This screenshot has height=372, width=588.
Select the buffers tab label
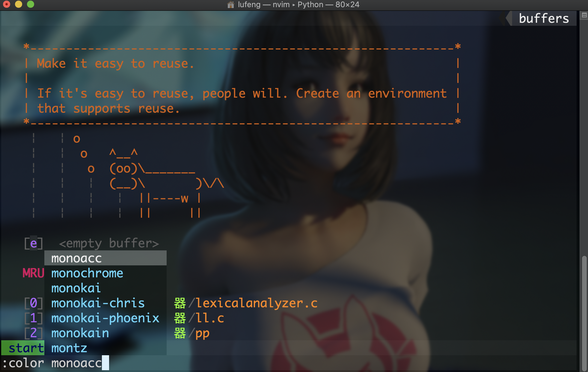point(544,18)
